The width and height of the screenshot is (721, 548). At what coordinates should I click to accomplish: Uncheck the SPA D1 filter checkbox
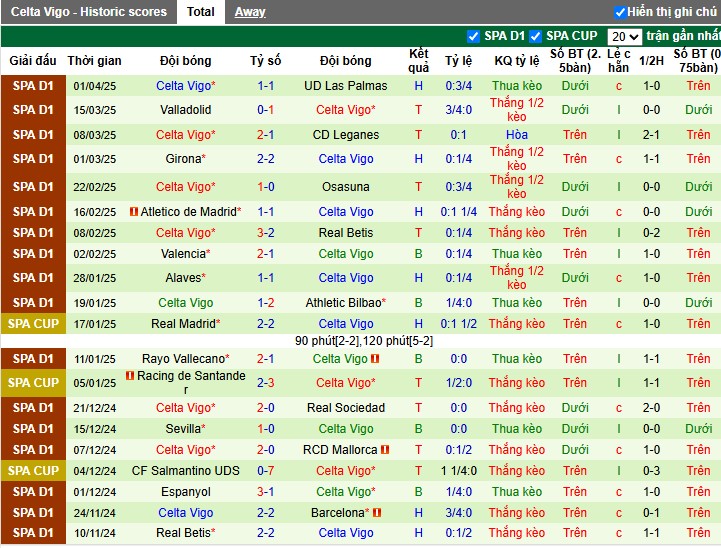(473, 36)
